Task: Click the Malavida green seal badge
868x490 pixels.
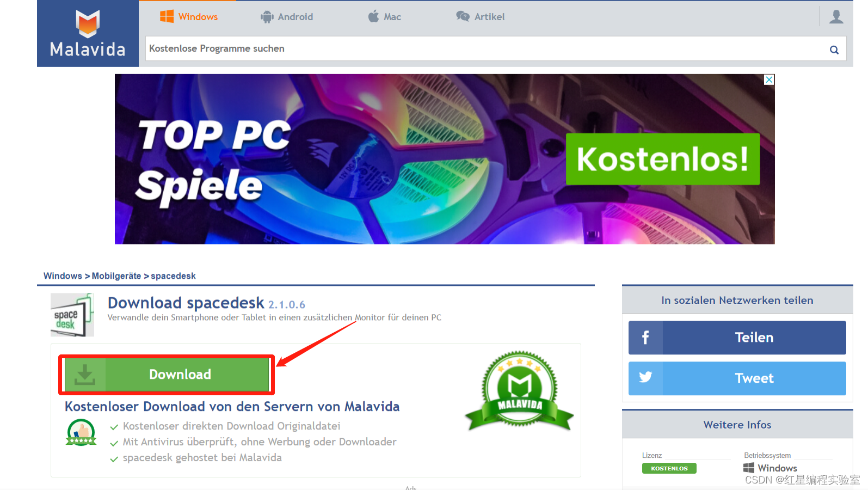Action: [x=519, y=391]
